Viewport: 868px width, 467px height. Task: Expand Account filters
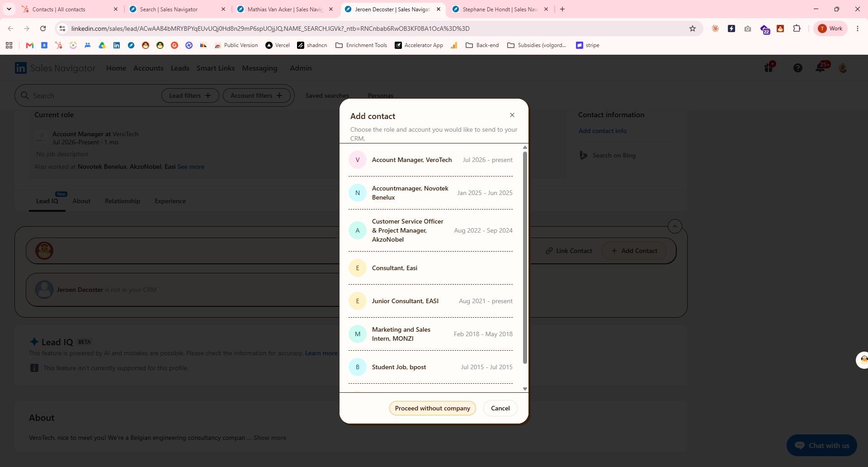click(x=256, y=95)
